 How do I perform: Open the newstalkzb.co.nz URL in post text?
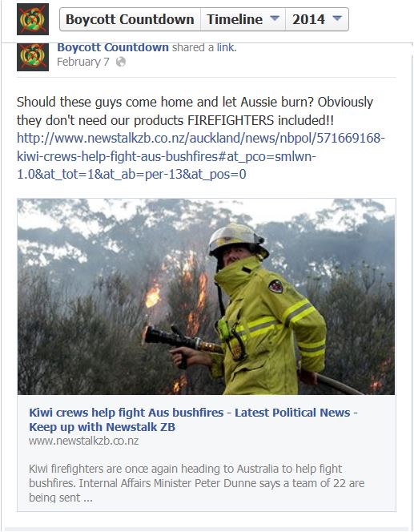pyautogui.click(x=201, y=156)
